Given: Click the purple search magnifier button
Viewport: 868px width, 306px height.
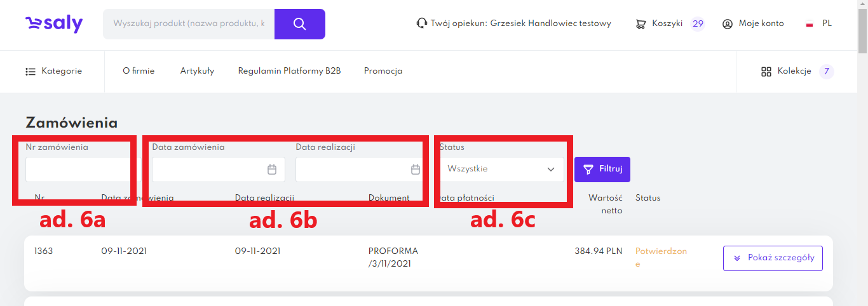Looking at the screenshot, I should [x=300, y=24].
